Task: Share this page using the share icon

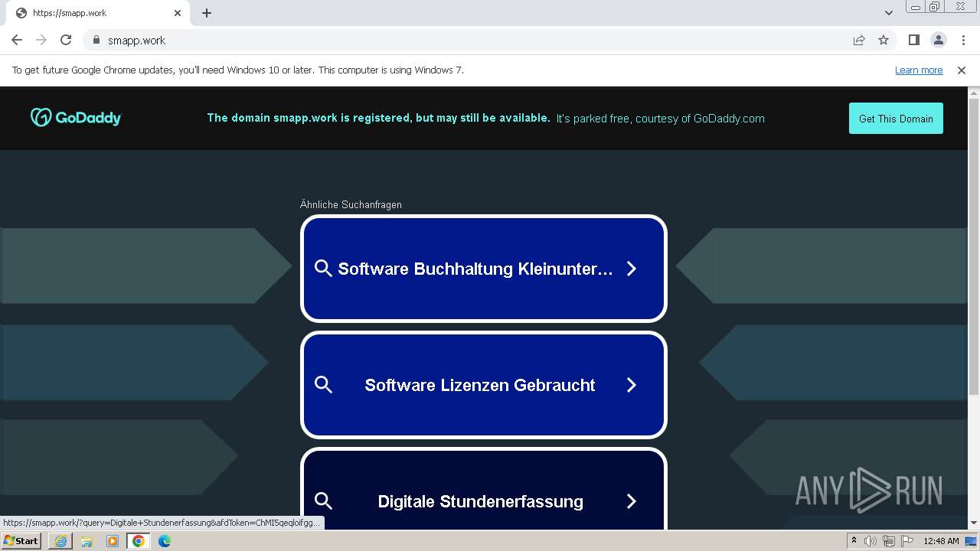Action: [x=859, y=40]
